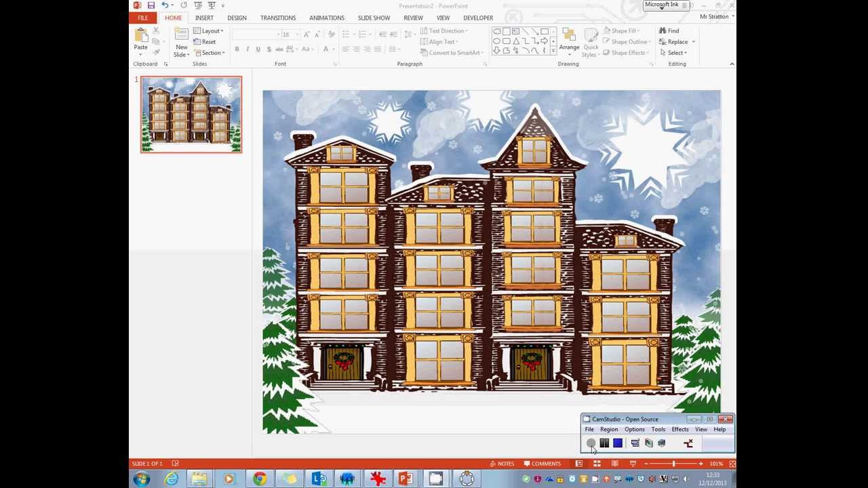Open the Shape Effects dropdown
Image resolution: width=868 pixels, height=488 pixels.
tap(626, 53)
